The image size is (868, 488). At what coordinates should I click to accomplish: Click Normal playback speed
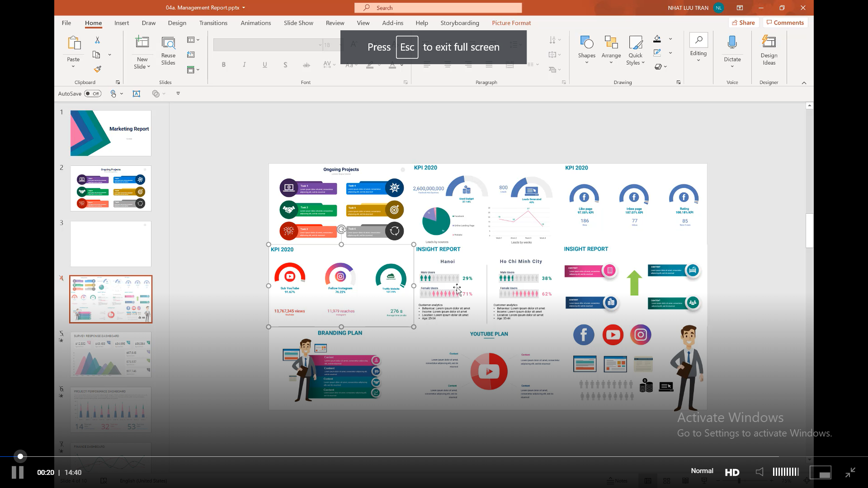(702, 471)
